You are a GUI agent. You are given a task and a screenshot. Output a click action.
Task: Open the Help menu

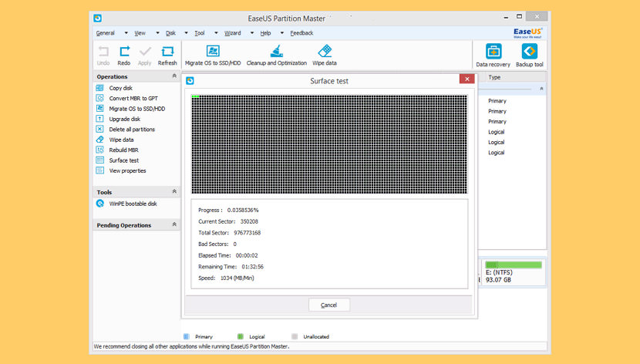266,33
